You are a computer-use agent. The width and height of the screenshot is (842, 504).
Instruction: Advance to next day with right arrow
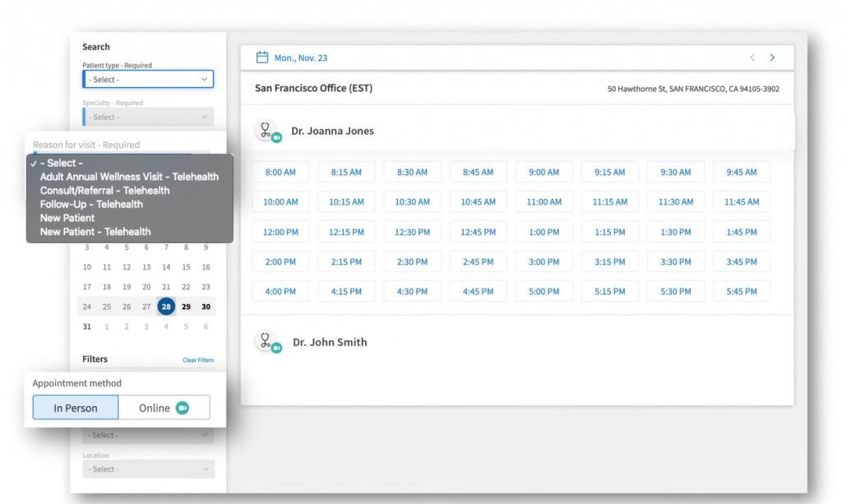[x=772, y=58]
